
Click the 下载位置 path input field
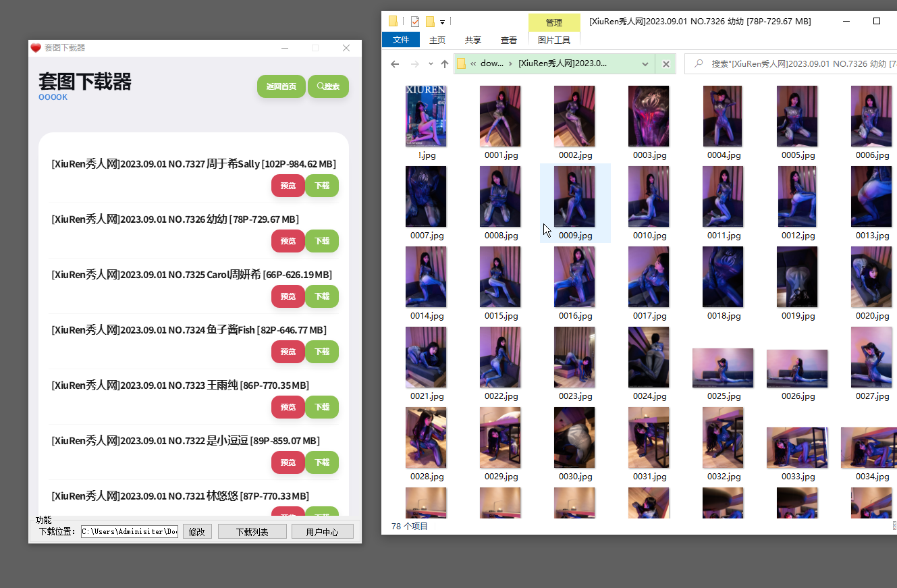click(130, 532)
